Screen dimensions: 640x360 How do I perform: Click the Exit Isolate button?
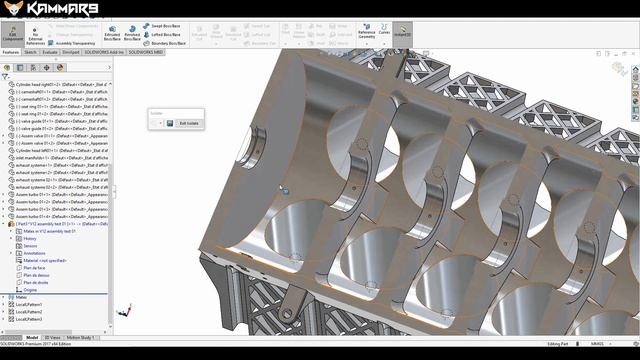(189, 123)
